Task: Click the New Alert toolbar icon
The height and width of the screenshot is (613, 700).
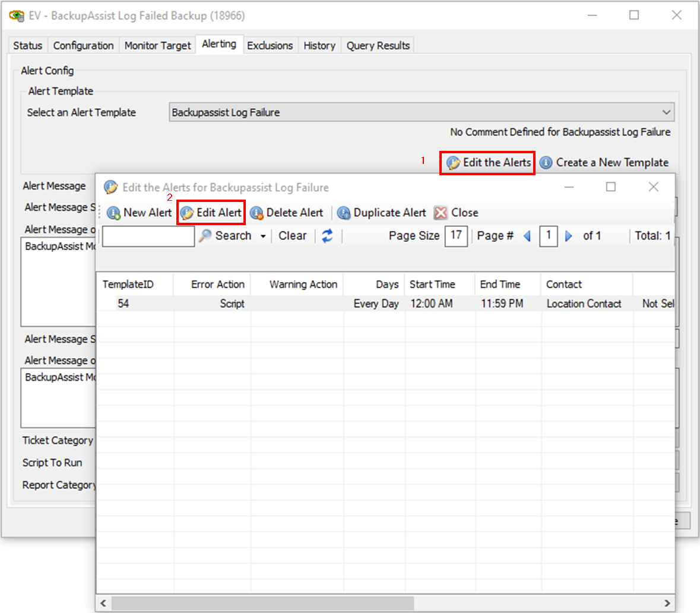Action: pos(114,213)
